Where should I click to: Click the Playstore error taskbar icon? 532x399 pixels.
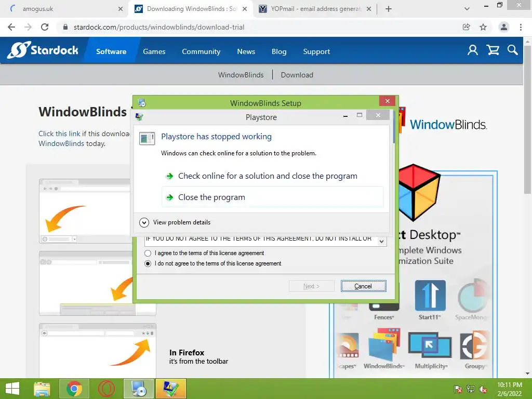170,389
